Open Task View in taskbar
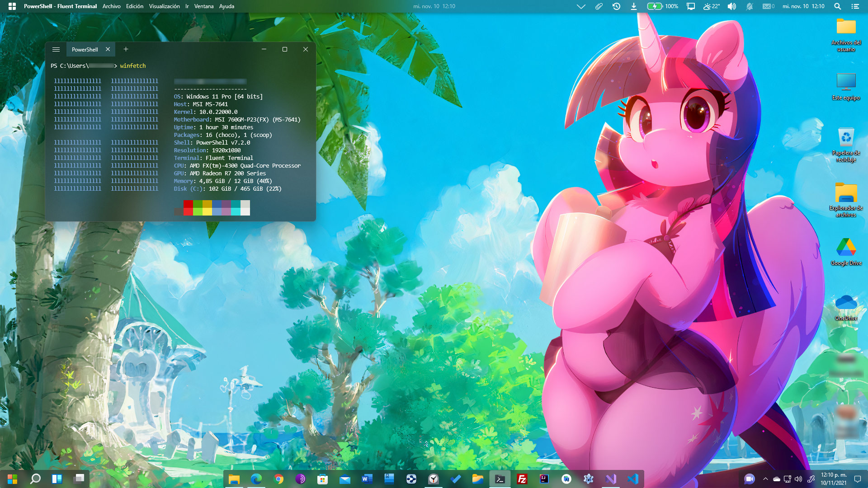This screenshot has height=488, width=868. point(79,479)
